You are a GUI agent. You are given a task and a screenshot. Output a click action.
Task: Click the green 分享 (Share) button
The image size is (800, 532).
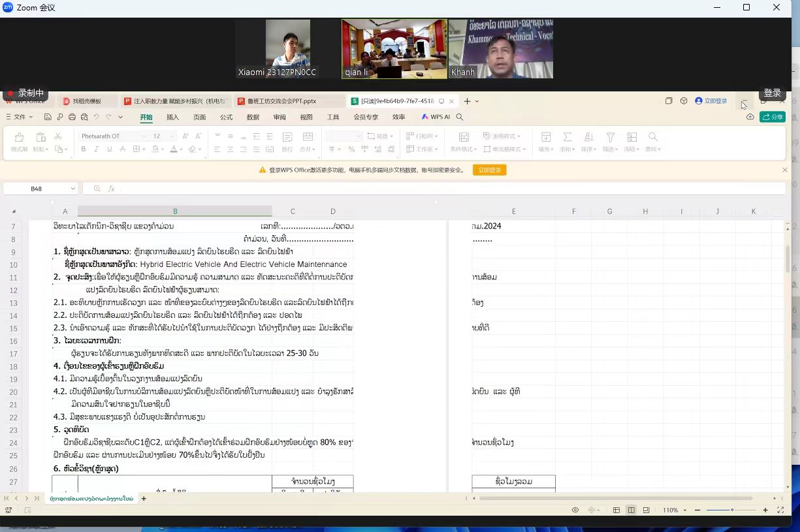pos(773,117)
